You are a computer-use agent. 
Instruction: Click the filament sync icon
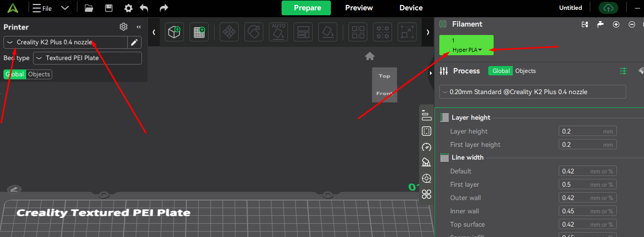coord(585,24)
